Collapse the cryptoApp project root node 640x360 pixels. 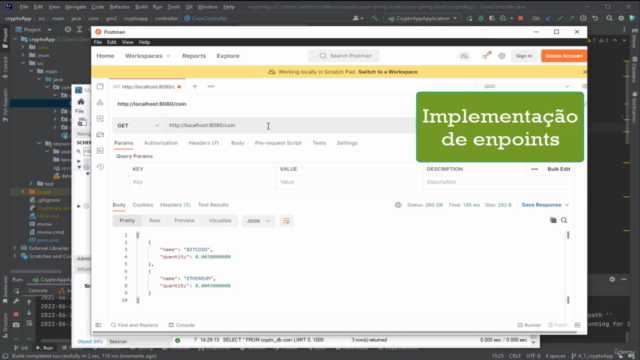(16, 39)
